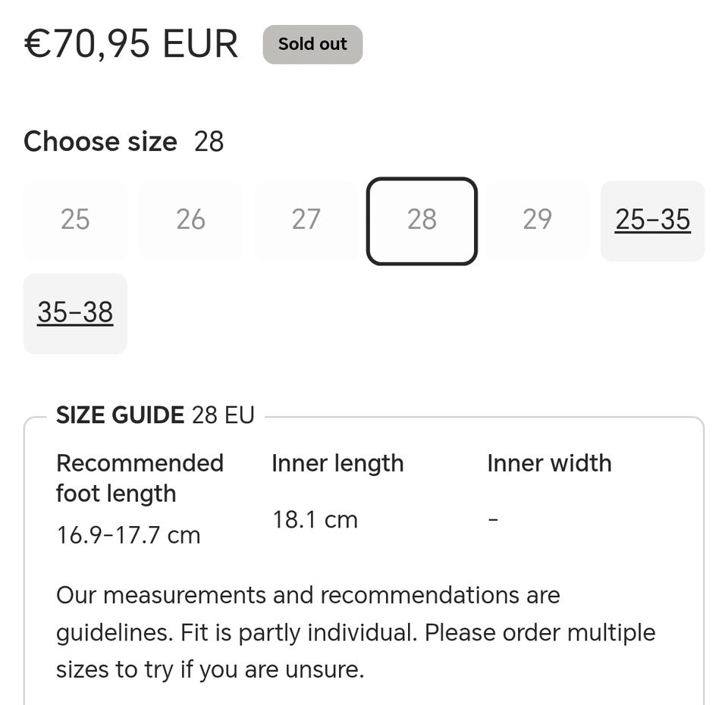Click the Sold out badge
Screen dimensions: 728x705
(x=312, y=45)
